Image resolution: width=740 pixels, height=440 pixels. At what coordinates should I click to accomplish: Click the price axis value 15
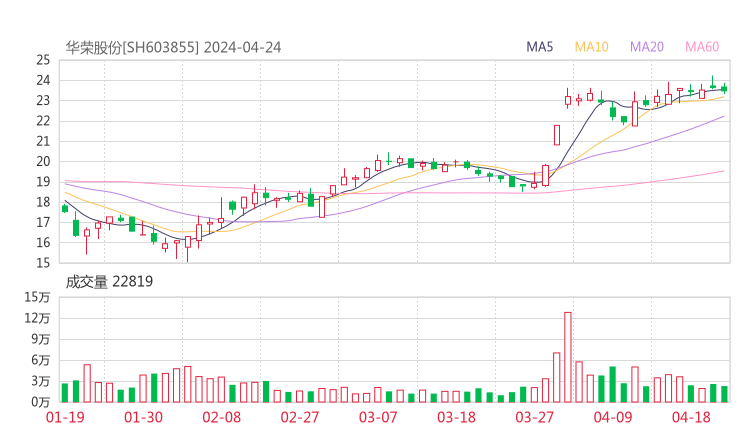[43, 263]
